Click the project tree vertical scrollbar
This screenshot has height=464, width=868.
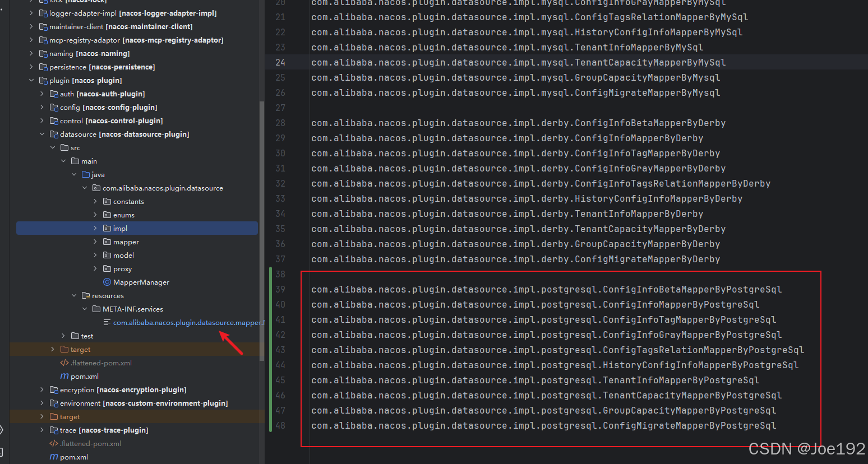(262, 231)
